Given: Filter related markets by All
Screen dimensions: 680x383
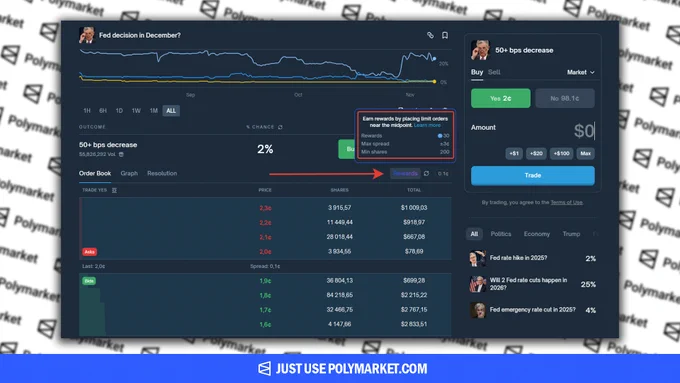Looking at the screenshot, I should point(474,234).
